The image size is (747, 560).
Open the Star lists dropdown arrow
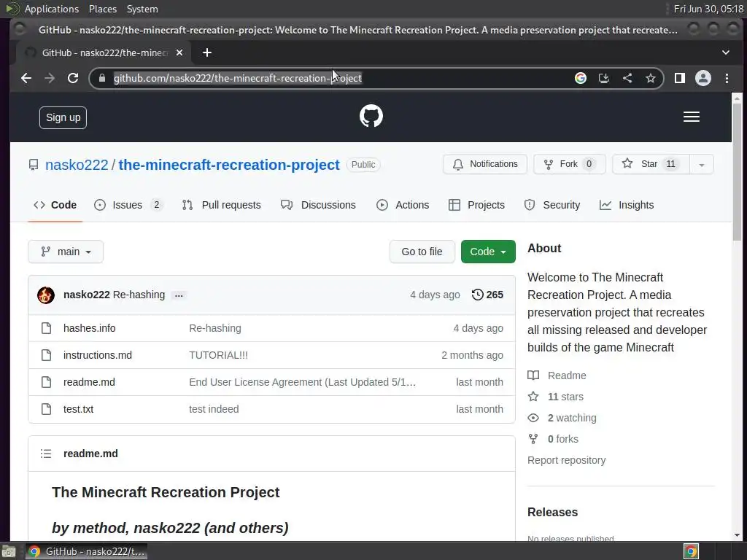point(701,165)
